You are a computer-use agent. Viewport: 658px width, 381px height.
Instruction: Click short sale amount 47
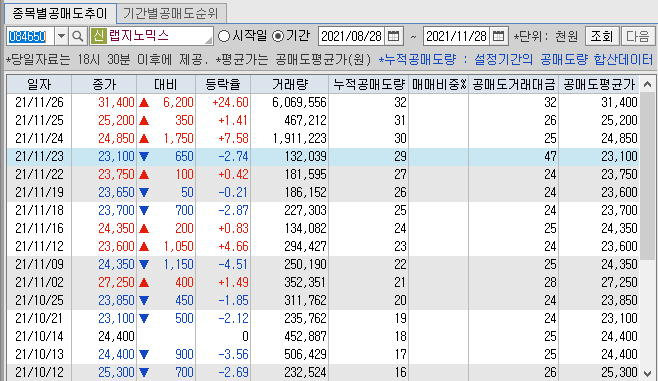pyautogui.click(x=550, y=157)
